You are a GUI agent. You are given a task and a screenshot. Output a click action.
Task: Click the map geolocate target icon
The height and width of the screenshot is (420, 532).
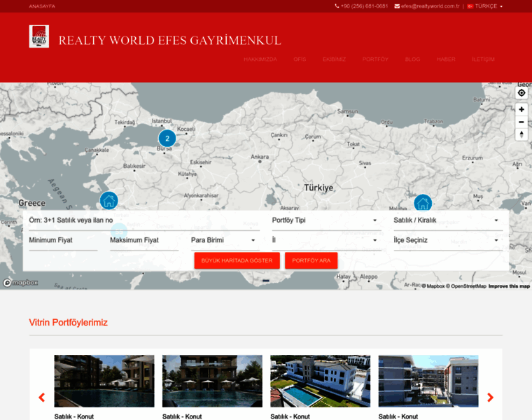tap(521, 93)
